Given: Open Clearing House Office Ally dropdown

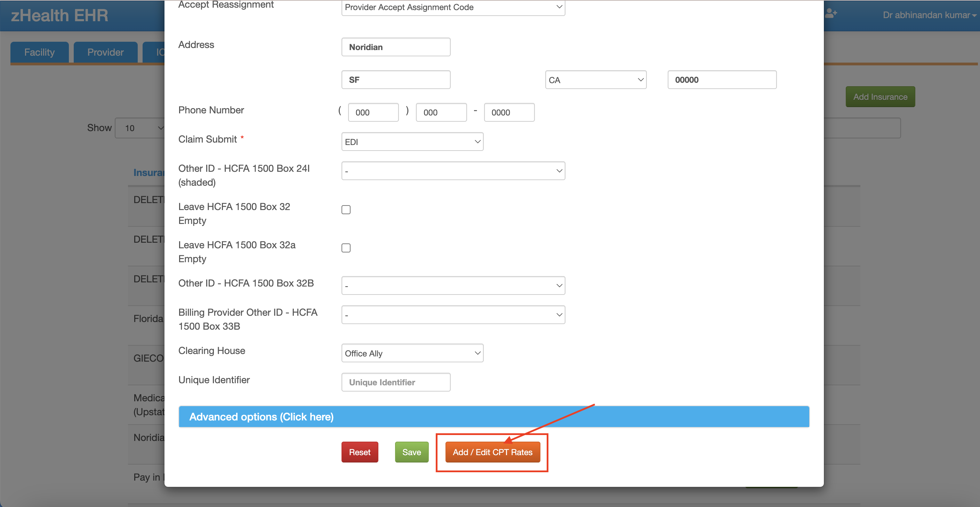Looking at the screenshot, I should (412, 353).
